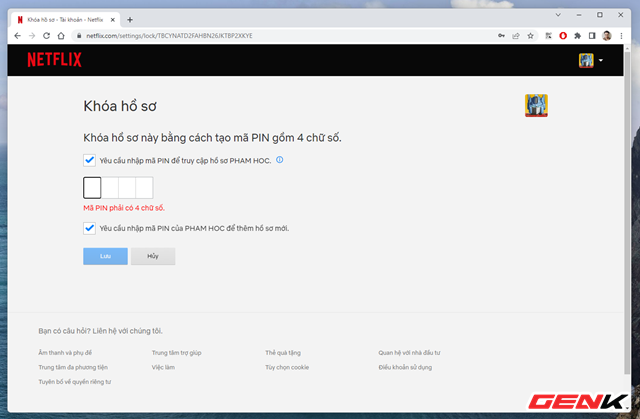Screen dimensions: 640x419
Task: Focus the fourth PIN digit box
Action: click(x=144, y=188)
